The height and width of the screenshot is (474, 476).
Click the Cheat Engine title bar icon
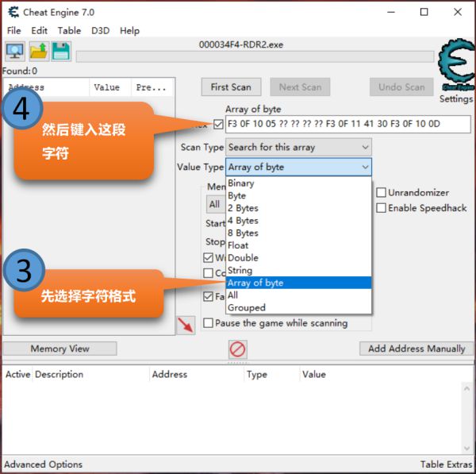click(x=13, y=12)
